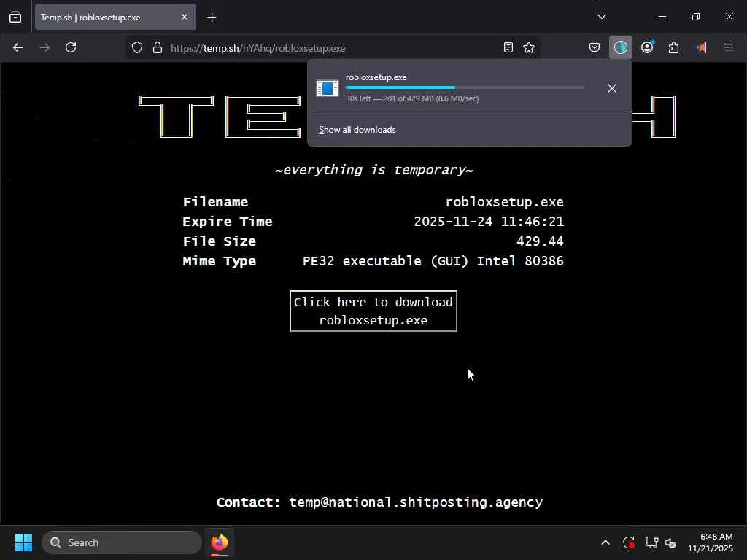The height and width of the screenshot is (560, 747).
Task: Open the network display tray icon
Action: point(651,542)
